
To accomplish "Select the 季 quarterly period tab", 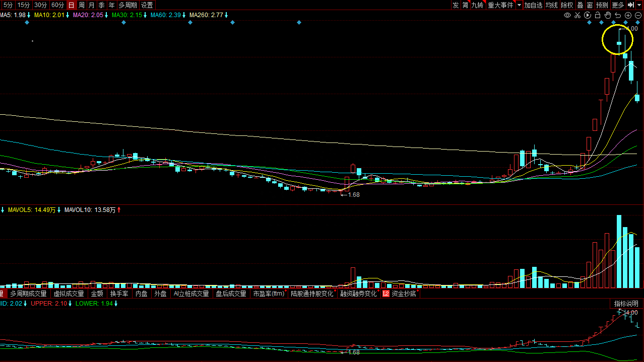I will coord(101,5).
